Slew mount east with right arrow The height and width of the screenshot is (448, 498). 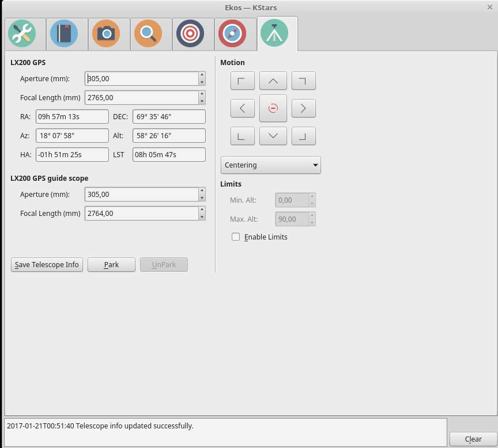point(304,108)
